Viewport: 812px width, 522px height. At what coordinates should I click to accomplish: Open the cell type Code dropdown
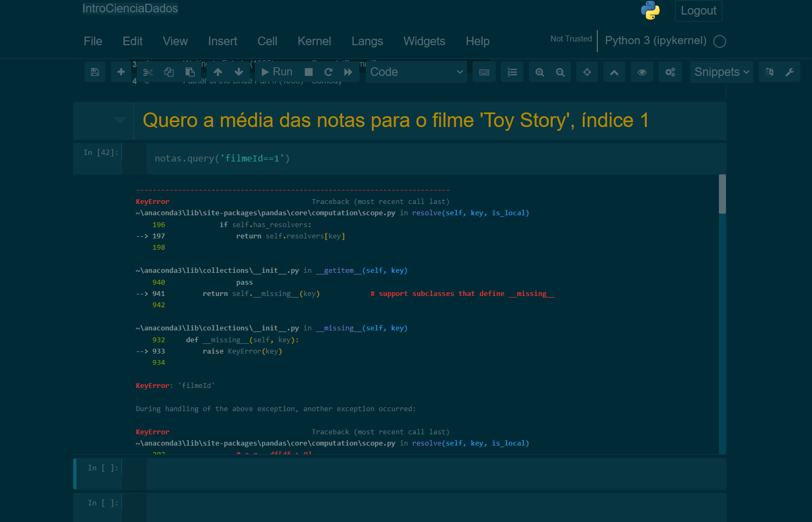coord(416,72)
